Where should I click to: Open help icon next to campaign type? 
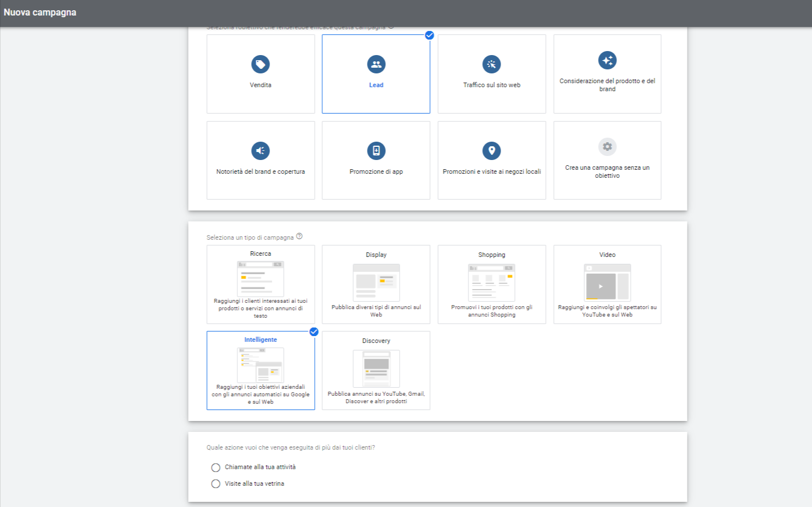[299, 236]
